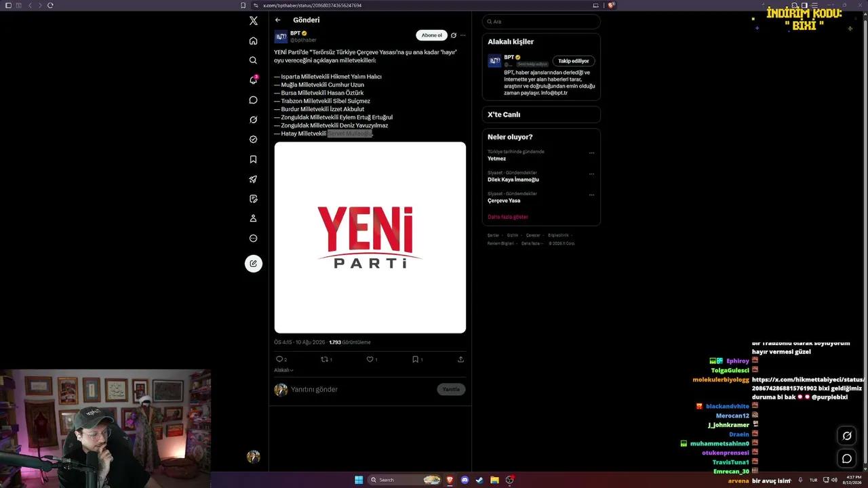Open the verified checkmark badge sidebar icon
This screenshot has width=868, height=488.
click(x=253, y=140)
